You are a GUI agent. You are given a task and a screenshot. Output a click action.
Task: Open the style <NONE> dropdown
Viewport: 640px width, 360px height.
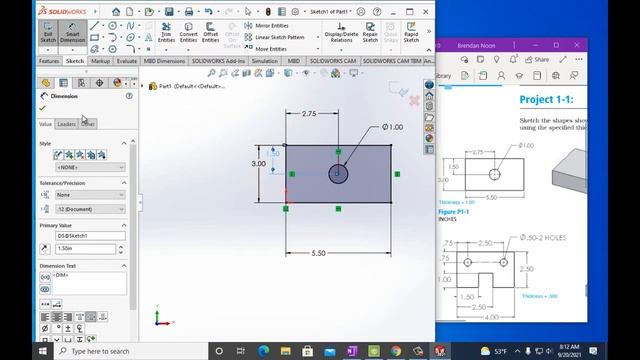point(90,167)
